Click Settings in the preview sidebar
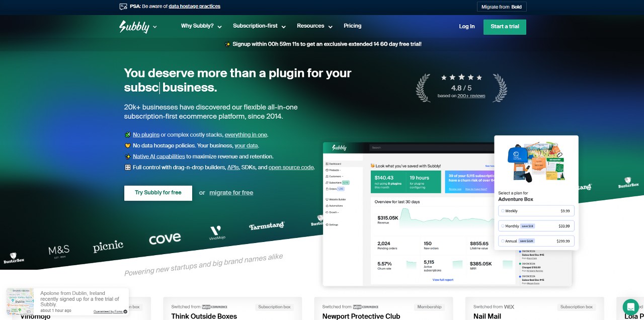Screen dimensions: 644x320 point(332,224)
